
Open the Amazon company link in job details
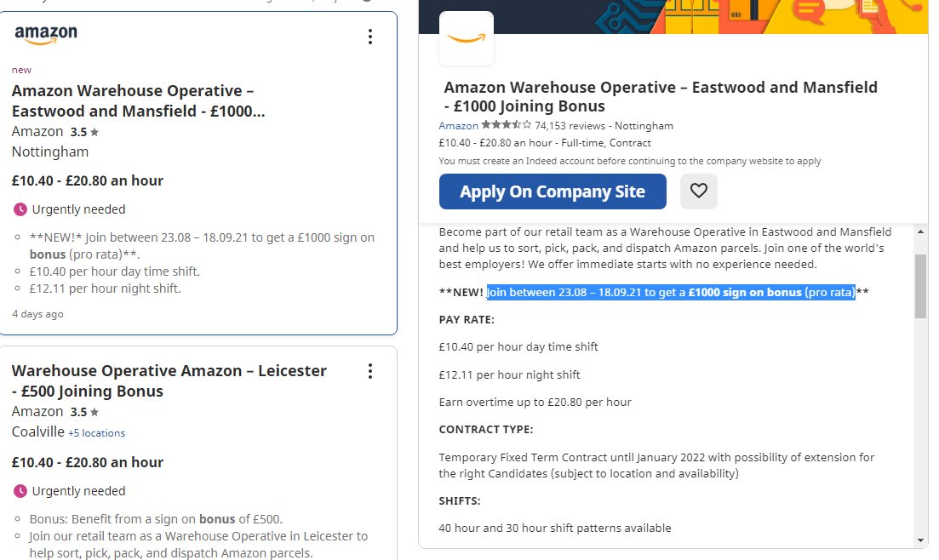[x=458, y=126]
